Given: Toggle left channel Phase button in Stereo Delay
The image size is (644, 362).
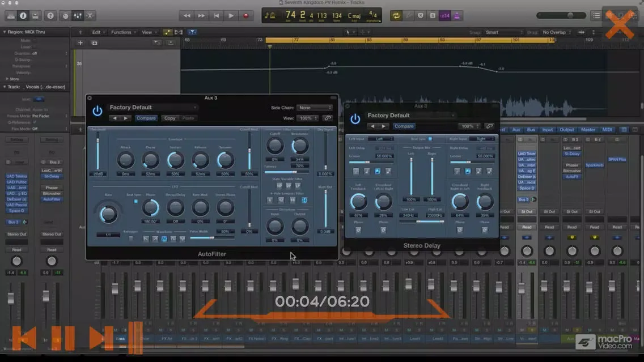Looking at the screenshot, I should pyautogui.click(x=358, y=230).
